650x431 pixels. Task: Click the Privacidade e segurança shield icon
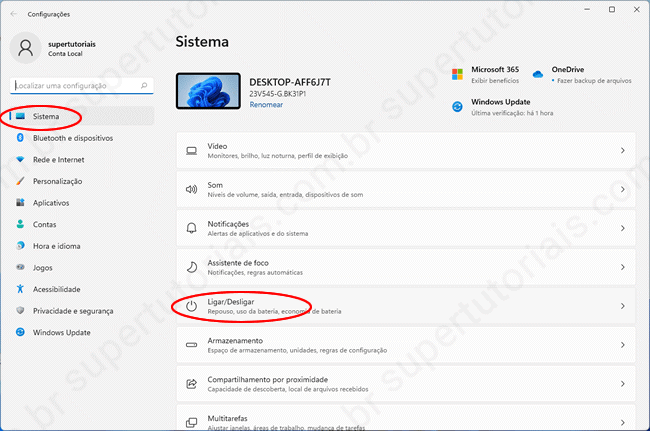19,311
